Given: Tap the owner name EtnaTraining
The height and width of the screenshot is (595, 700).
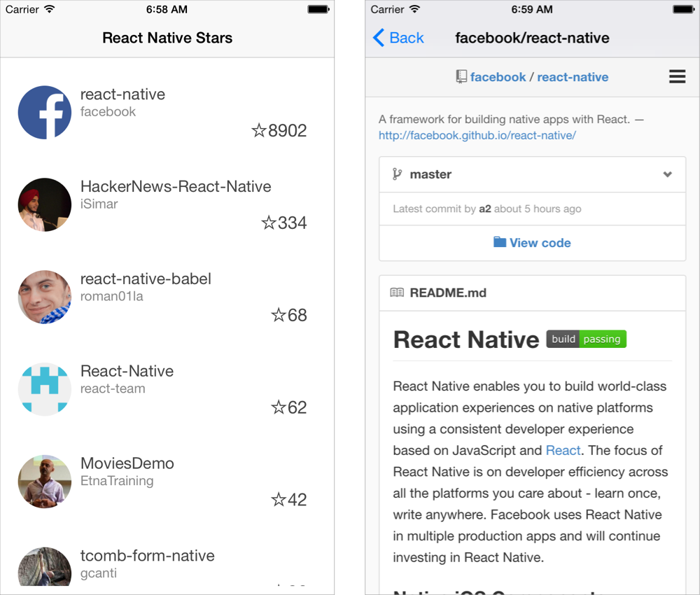Looking at the screenshot, I should coord(117,481).
